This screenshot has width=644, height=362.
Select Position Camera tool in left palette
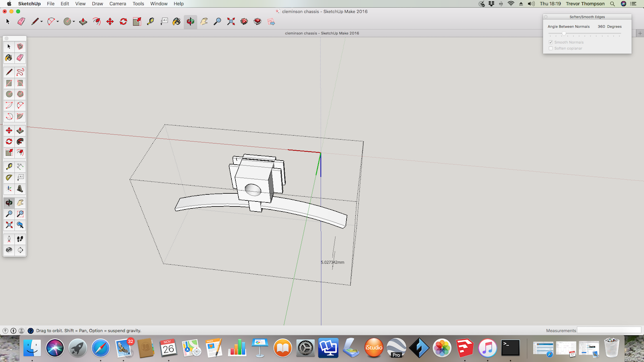9,239
